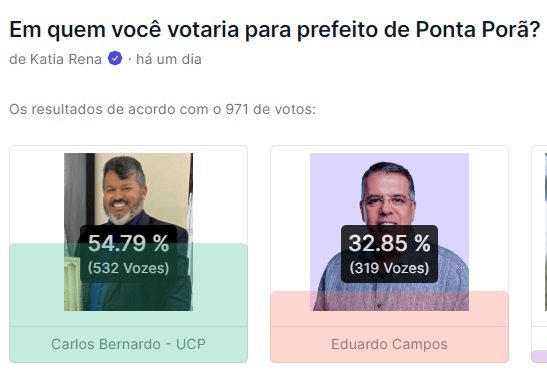Image resolution: width=547 pixels, height=382 pixels.
Task: Click the 32.85 % percentage text
Action: coord(389,243)
